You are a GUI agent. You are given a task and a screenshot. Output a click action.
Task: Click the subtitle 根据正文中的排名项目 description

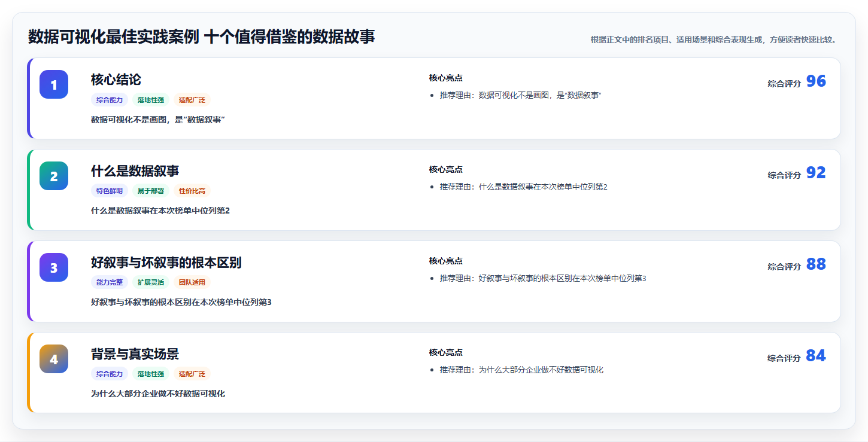tap(714, 40)
